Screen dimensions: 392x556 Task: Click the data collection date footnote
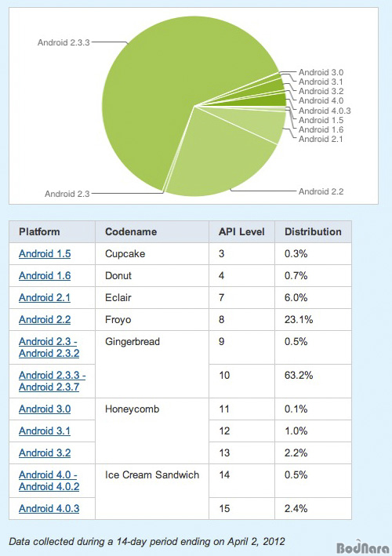pyautogui.click(x=147, y=541)
